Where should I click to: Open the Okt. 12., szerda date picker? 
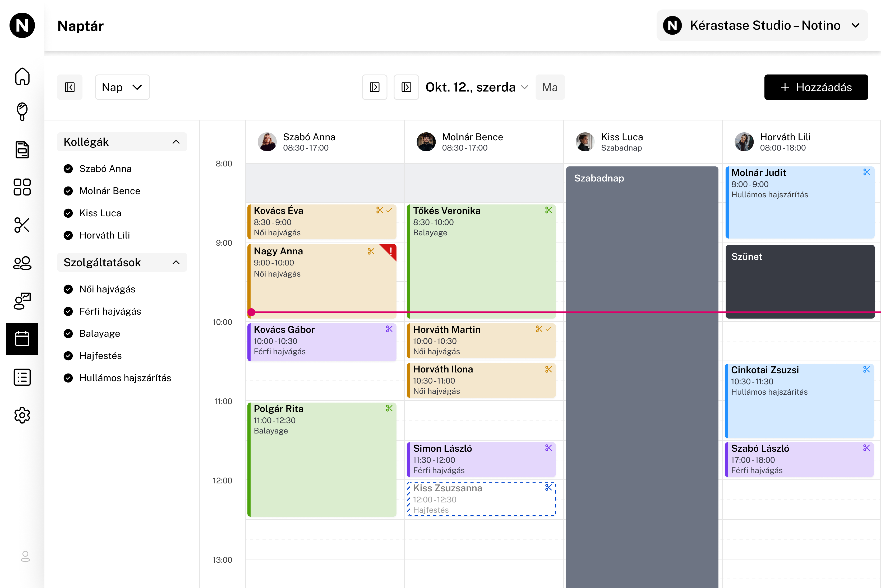pos(477,87)
